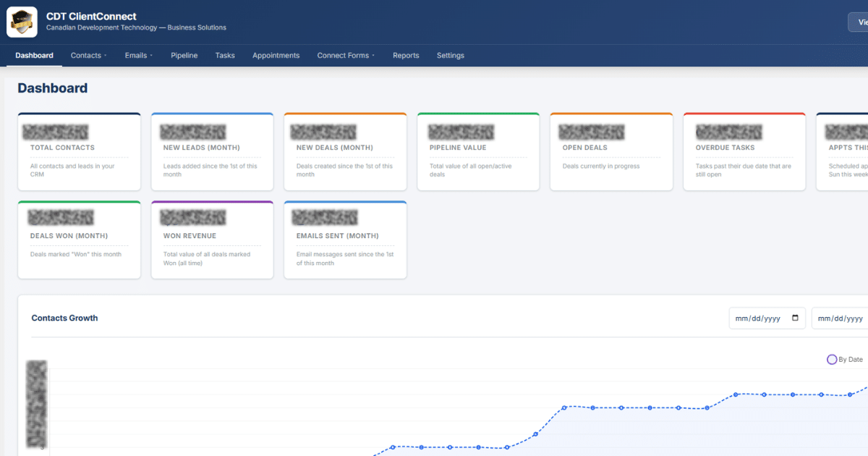Image resolution: width=868 pixels, height=456 pixels.
Task: Open the Settings page
Action: point(451,56)
